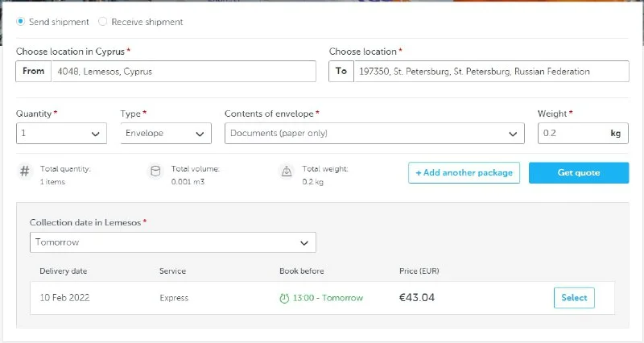Click Add another package button
Screen dimensions: 644x343
pos(464,173)
